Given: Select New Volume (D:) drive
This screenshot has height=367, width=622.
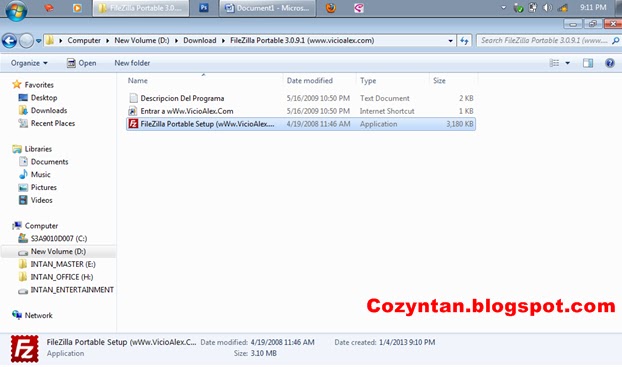Looking at the screenshot, I should (x=58, y=252).
